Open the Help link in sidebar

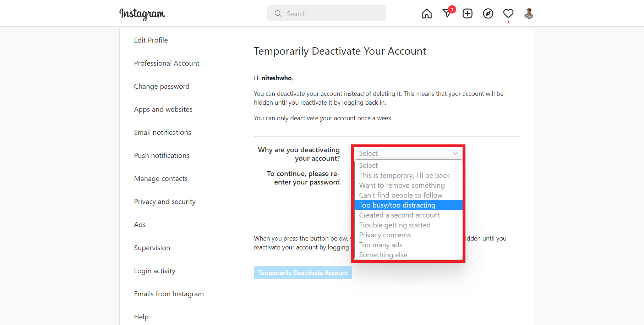pos(141,317)
